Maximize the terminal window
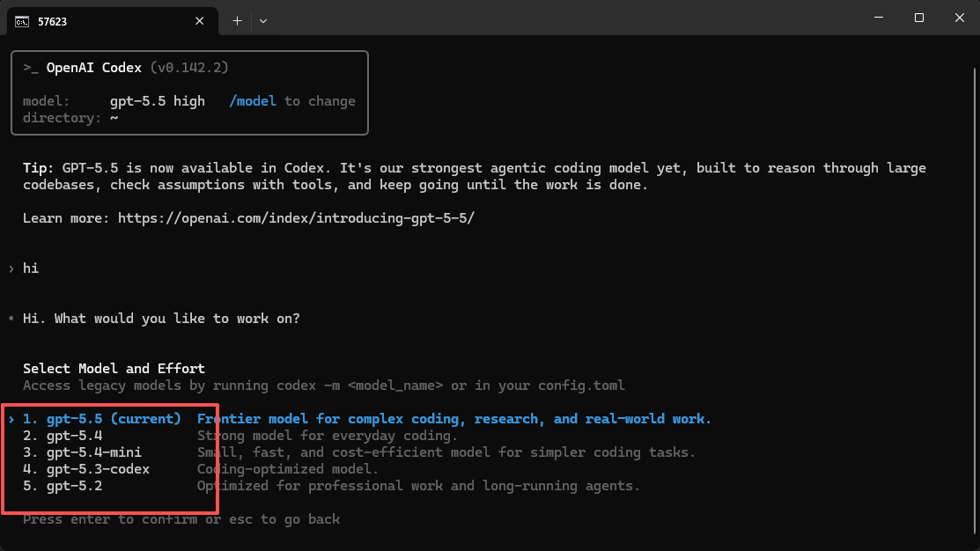 918,18
